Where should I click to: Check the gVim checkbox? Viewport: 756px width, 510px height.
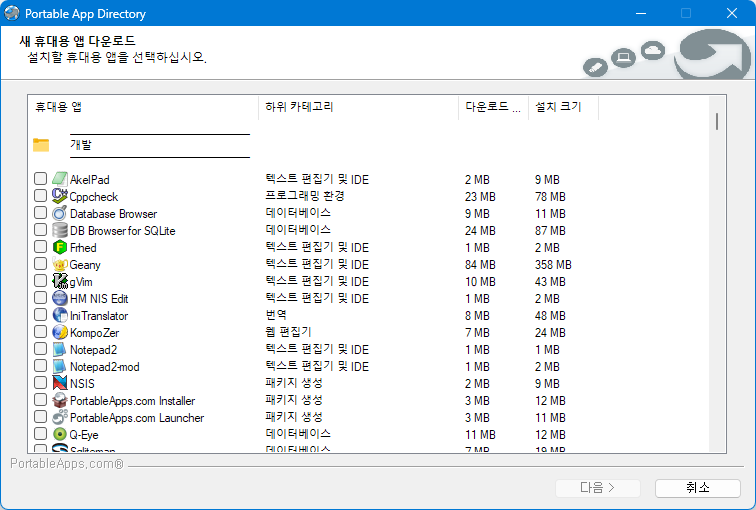(x=40, y=281)
